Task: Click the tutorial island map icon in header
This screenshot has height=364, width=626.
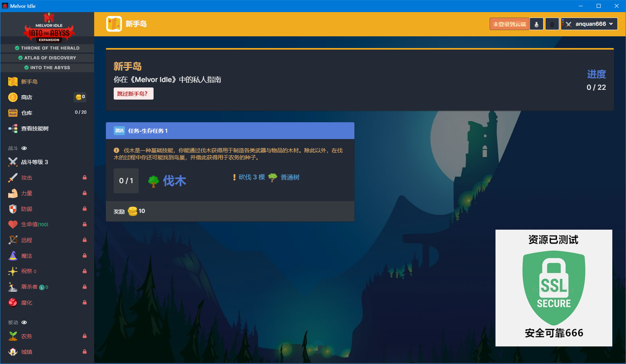Action: (114, 24)
